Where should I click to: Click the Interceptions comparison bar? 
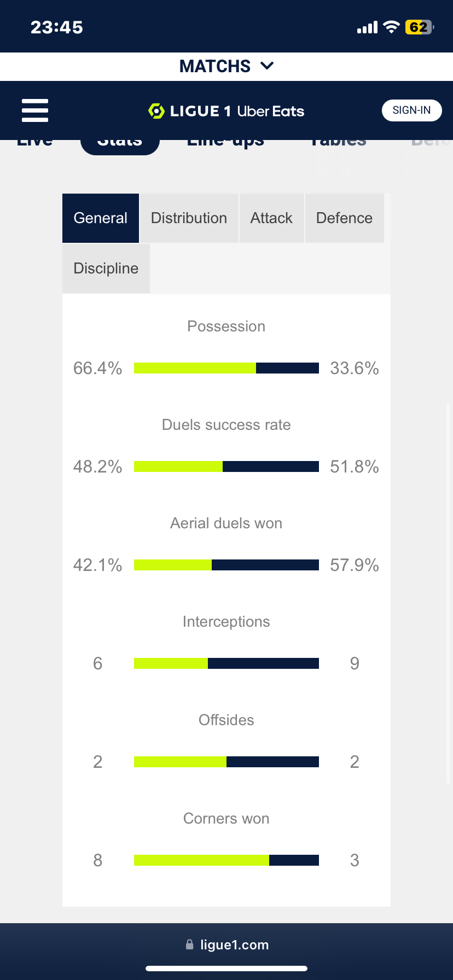coord(226,663)
